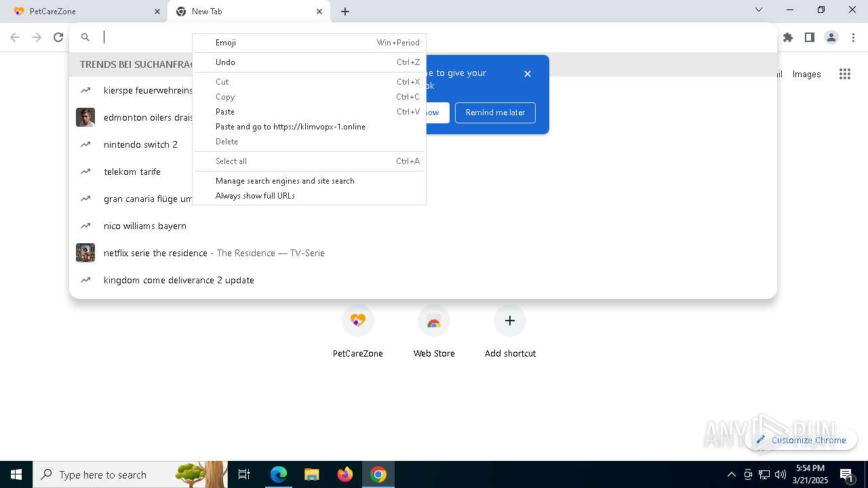Open a new tab with plus button
Image resolution: width=868 pixels, height=488 pixels.
click(x=345, y=12)
